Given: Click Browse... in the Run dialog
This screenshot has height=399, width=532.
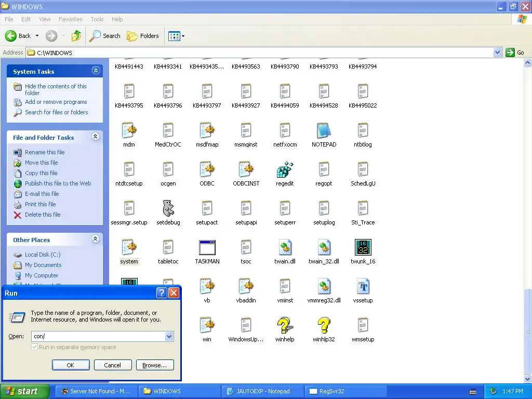Looking at the screenshot, I should pos(155,365).
